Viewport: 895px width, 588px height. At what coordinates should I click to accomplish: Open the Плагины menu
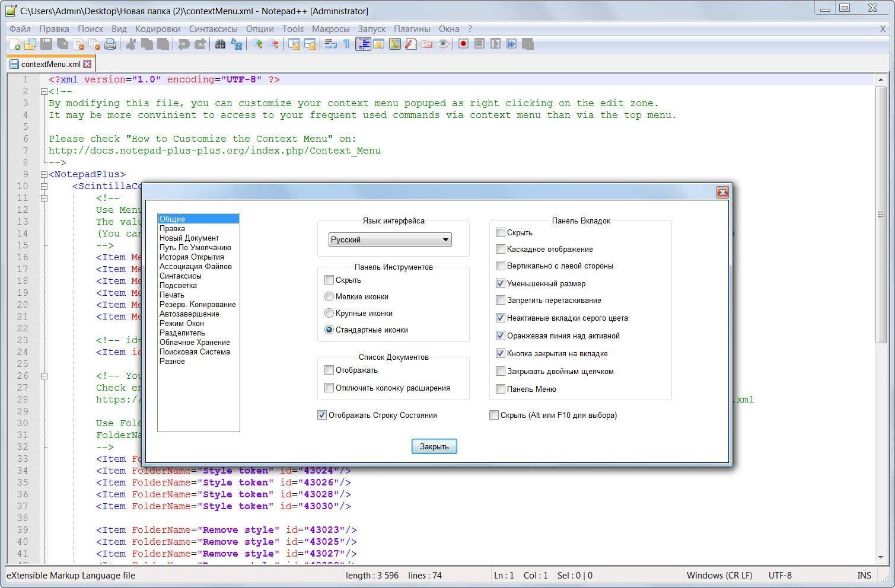click(412, 28)
